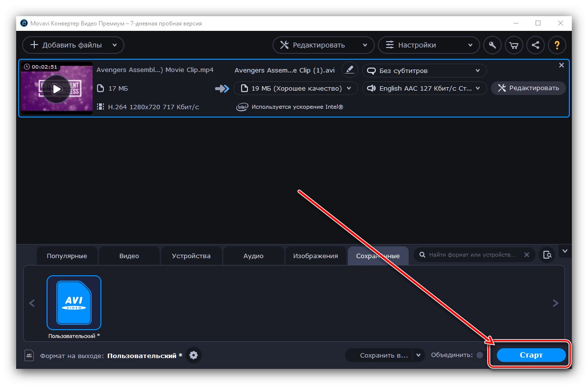588x385 pixels.
Task: Click the share icon in top toolbar
Action: (536, 45)
